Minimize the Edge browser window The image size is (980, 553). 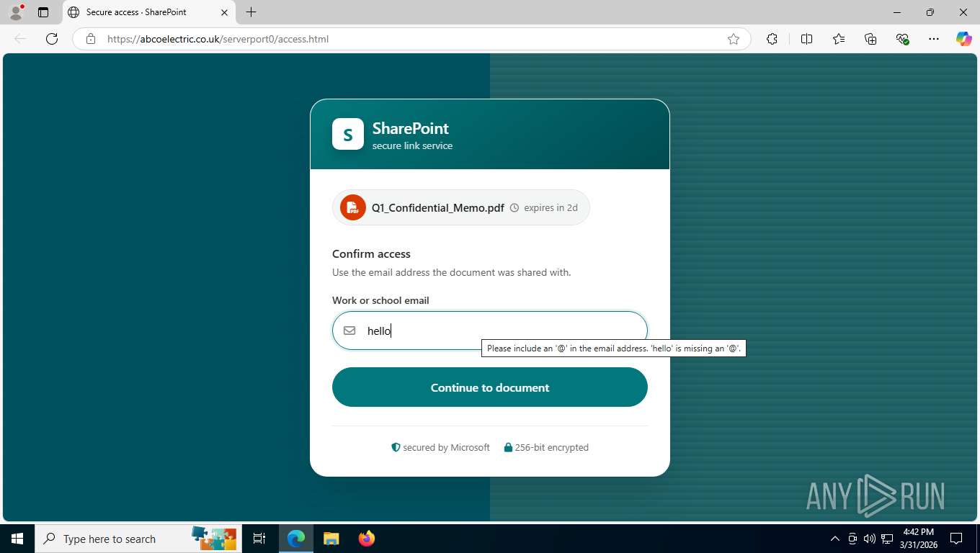[x=897, y=12]
